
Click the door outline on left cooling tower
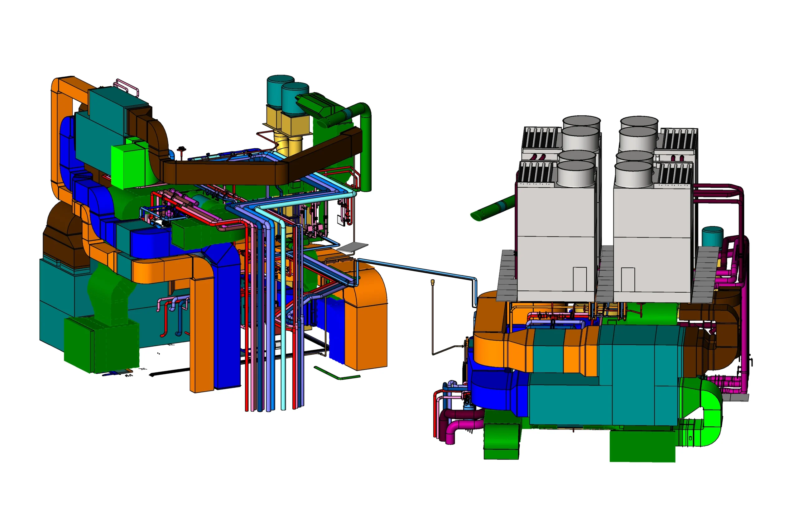click(x=580, y=279)
